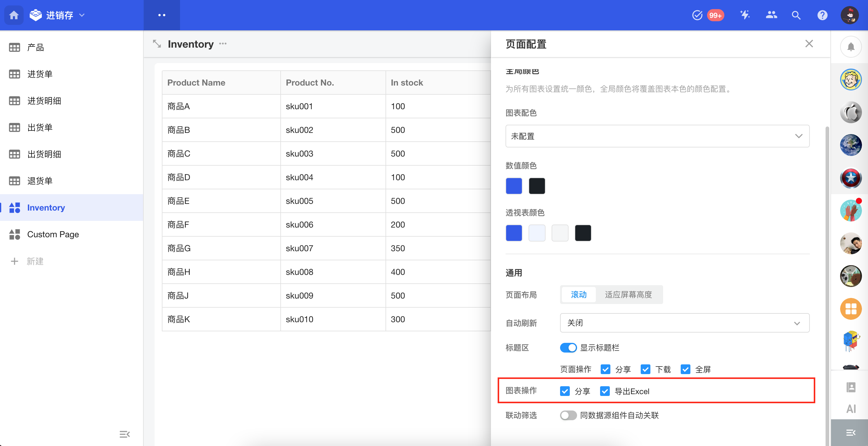The width and height of the screenshot is (868, 446).
Task: Open the help question mark icon
Action: click(823, 15)
